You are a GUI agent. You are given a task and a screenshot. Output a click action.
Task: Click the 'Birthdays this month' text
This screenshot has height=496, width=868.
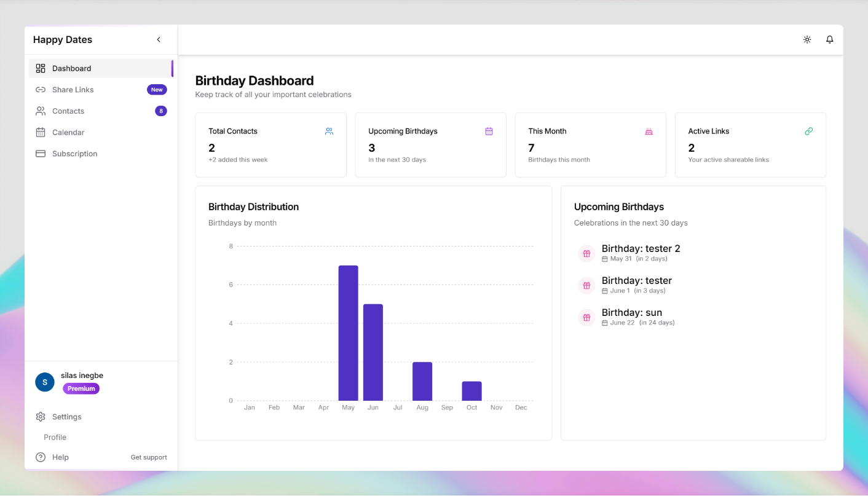tap(559, 160)
